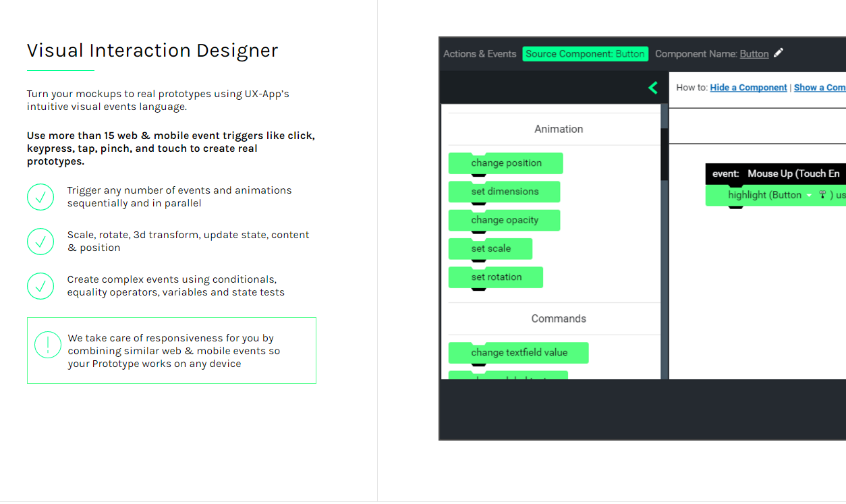This screenshot has height=504, width=846.
Task: Click the blocks panel scrollbar thumb
Action: (665, 154)
